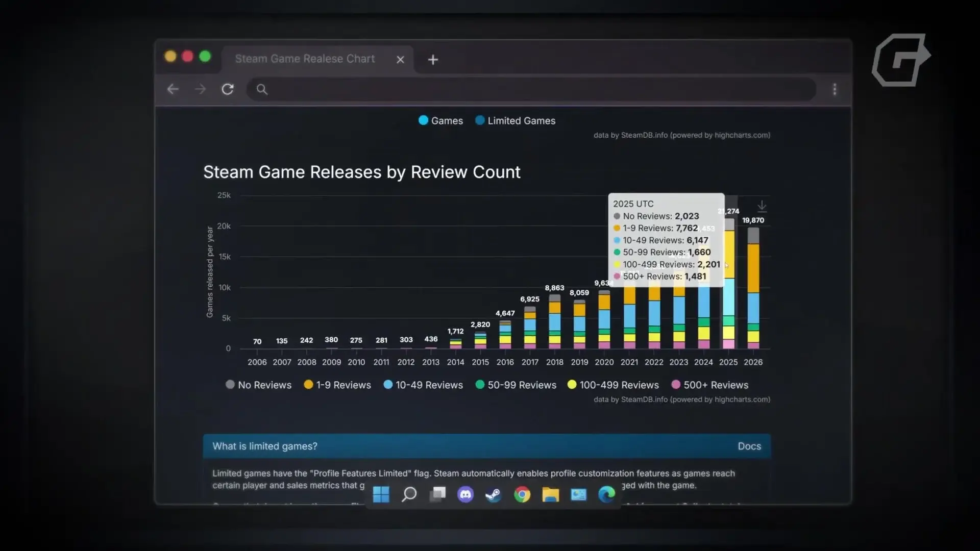Toggle 50-99 Reviews legend item

point(516,385)
